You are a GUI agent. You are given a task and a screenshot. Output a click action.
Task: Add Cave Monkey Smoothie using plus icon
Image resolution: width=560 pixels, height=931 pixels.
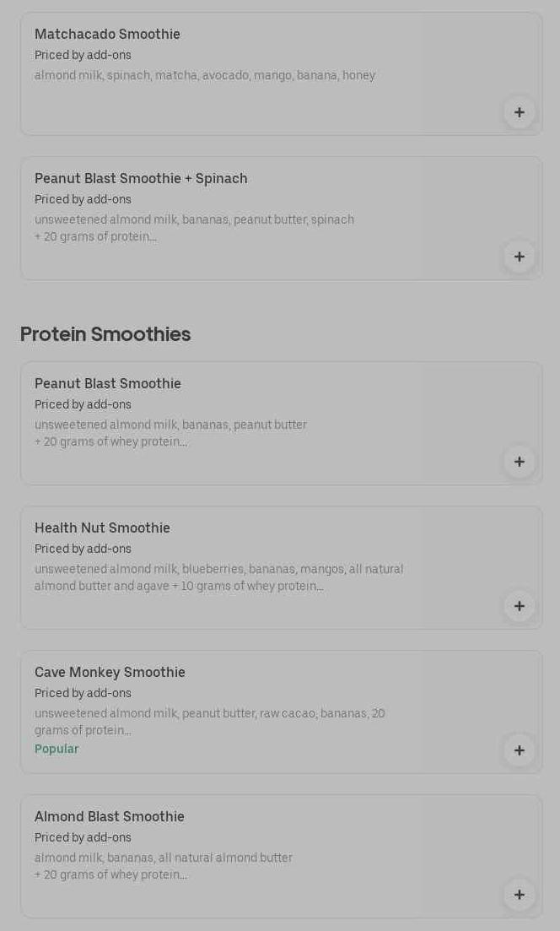pyautogui.click(x=519, y=750)
